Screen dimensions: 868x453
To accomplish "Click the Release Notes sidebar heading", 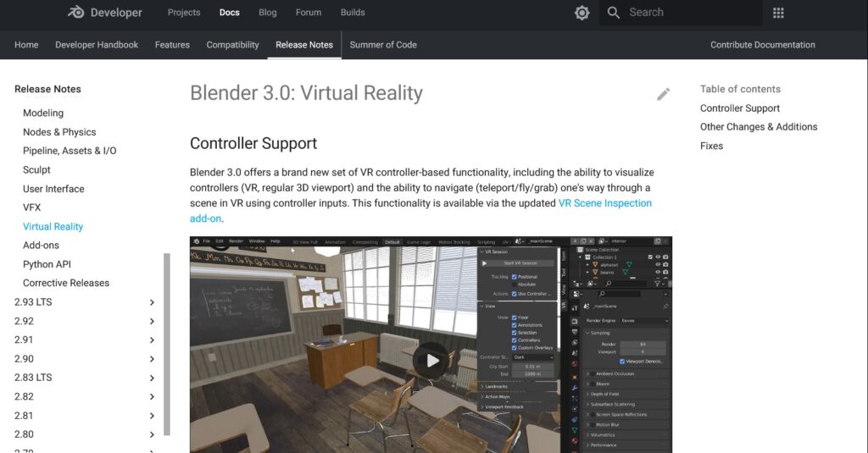I will 47,89.
